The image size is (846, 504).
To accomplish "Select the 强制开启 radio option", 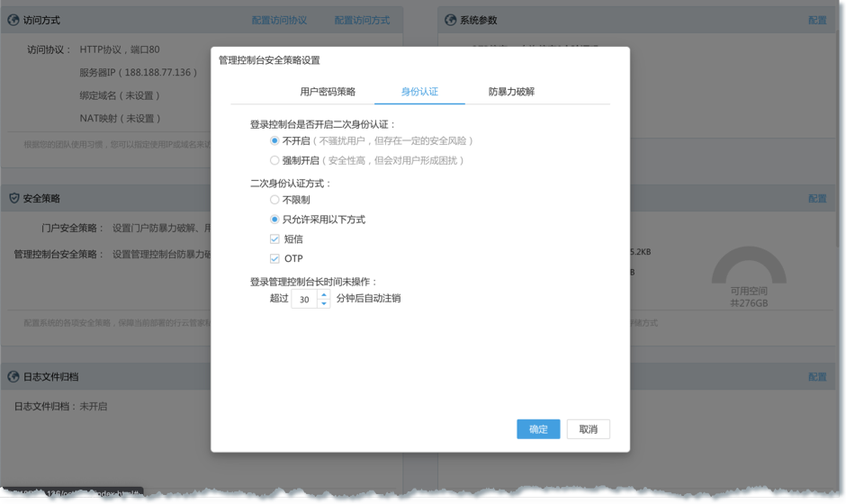I will 274,160.
